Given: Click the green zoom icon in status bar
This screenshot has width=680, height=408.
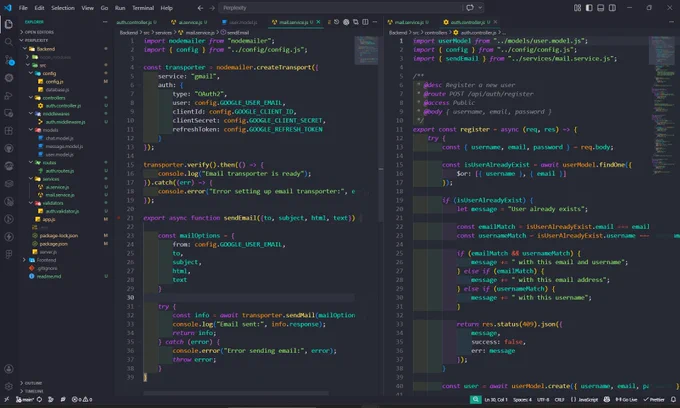Looking at the screenshot, I should click(x=475, y=399).
